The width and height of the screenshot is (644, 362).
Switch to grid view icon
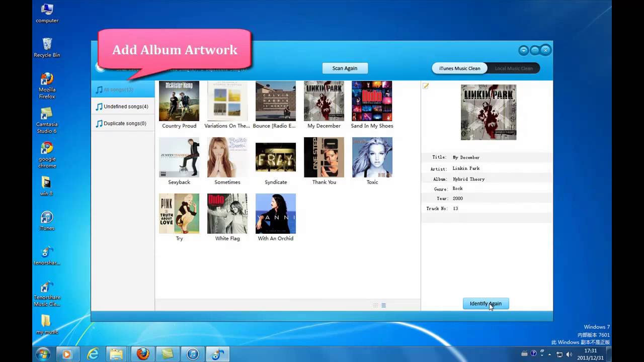click(375, 305)
